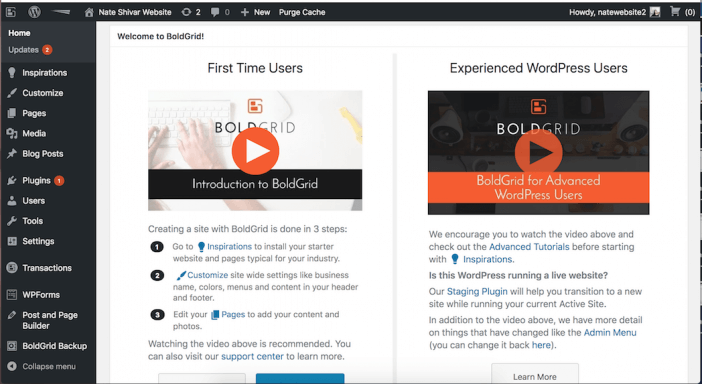Open the comments bubble icon in admin bar
The image size is (702, 384).
215,12
